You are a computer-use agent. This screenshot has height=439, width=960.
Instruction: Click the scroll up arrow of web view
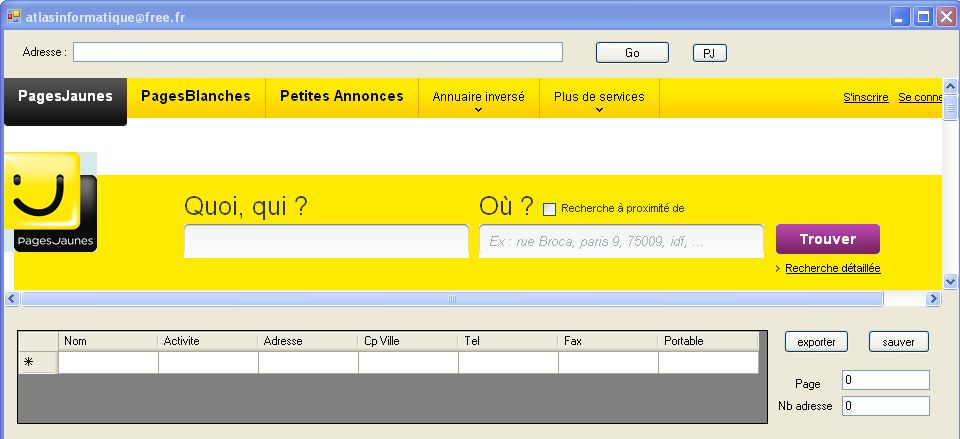(950, 86)
